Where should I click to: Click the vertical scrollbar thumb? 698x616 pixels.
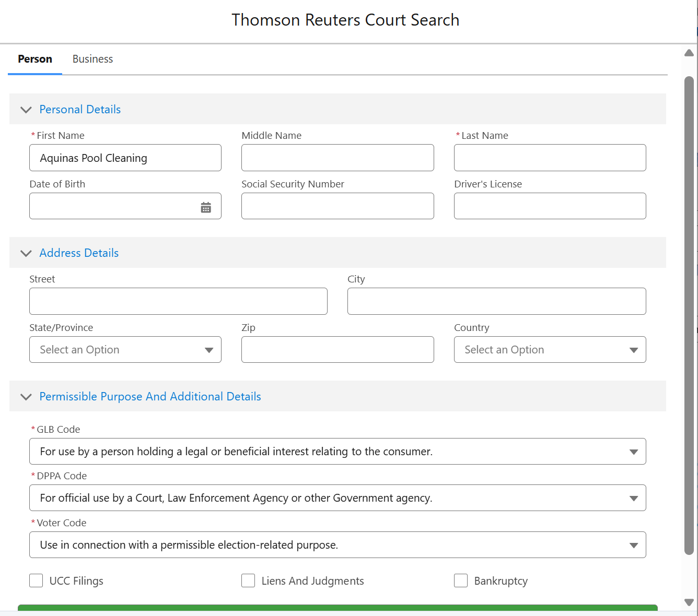tap(689, 315)
